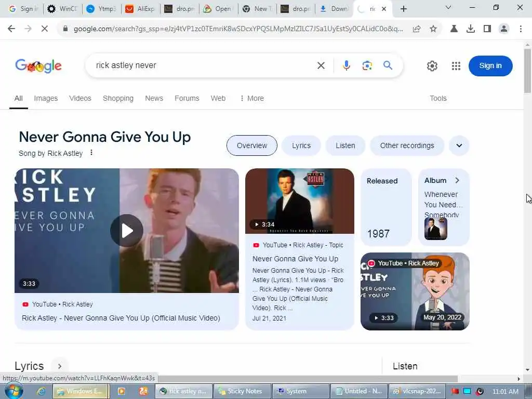Go to the Google logo homepage
Image resolution: width=532 pixels, height=399 pixels.
[x=38, y=66]
